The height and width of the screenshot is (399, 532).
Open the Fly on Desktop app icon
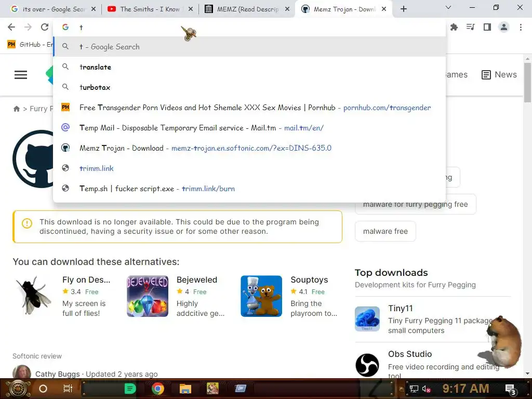33,296
